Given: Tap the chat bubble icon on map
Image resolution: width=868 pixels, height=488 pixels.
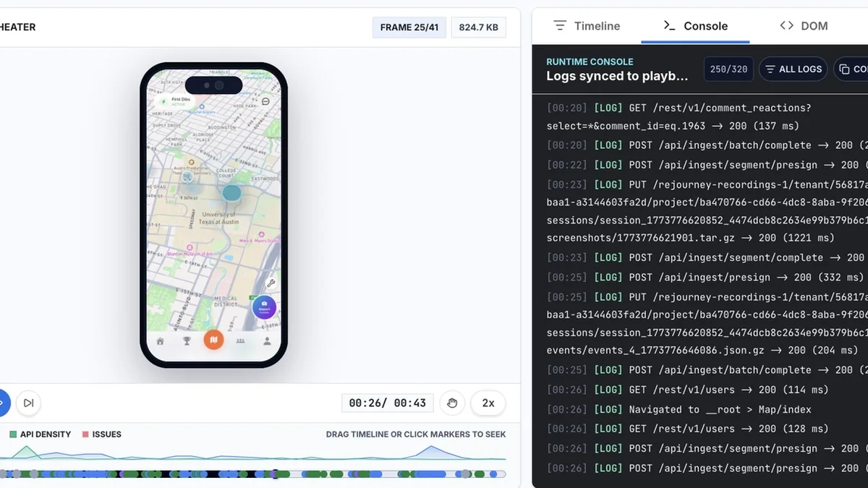Looking at the screenshot, I should [x=265, y=102].
